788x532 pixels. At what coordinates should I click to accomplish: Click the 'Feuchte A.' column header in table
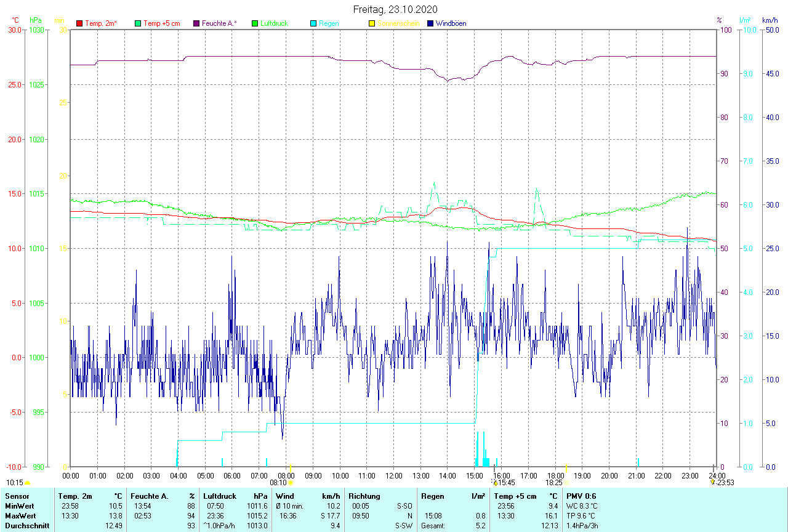coord(149,496)
